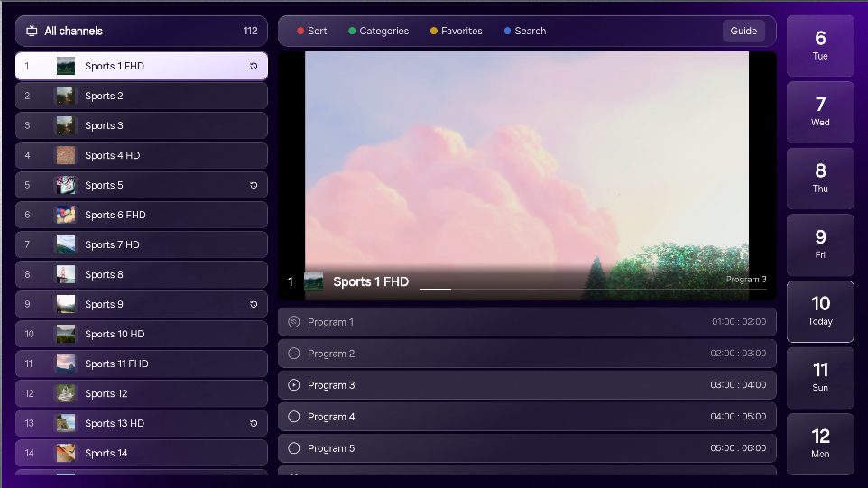The width and height of the screenshot is (868, 488).
Task: Click the red dot next to Sort
Action: 300,31
